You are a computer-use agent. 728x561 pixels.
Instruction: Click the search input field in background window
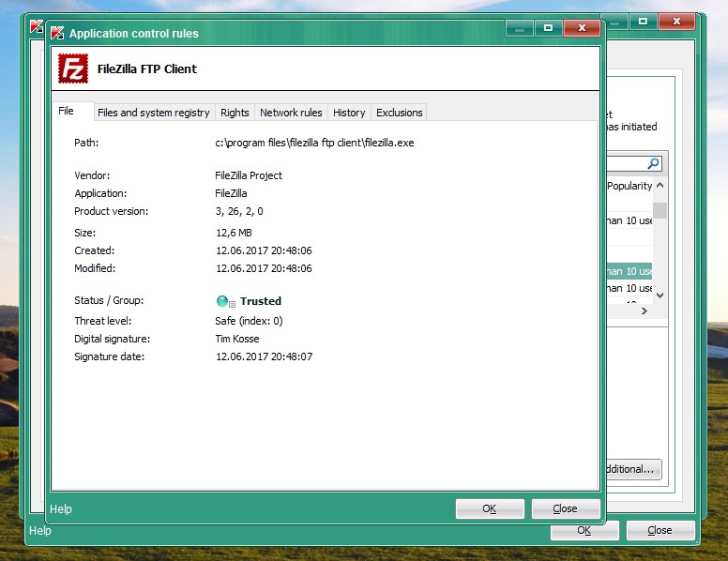tap(634, 163)
